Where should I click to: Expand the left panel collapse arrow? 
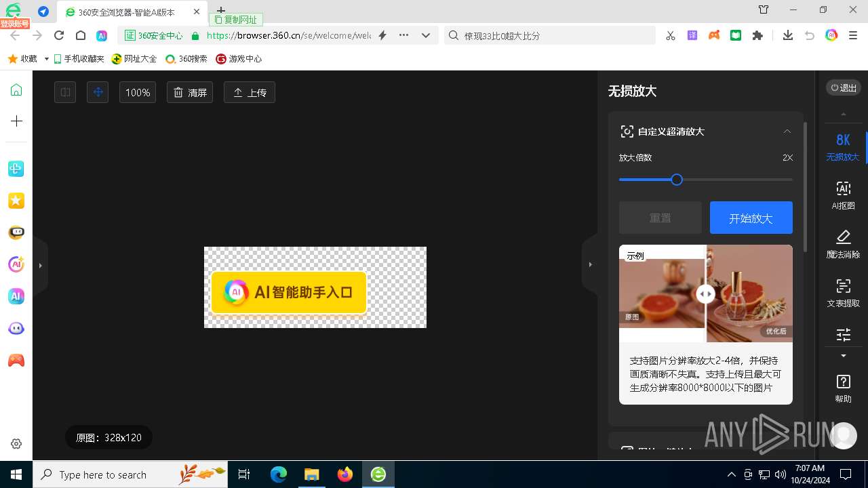40,265
